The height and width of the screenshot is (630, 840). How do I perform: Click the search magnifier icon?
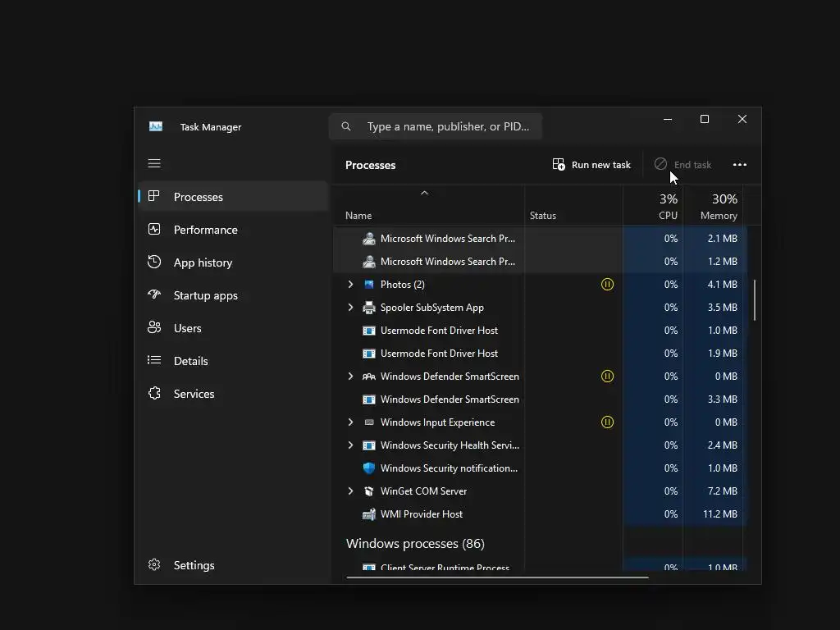[346, 126]
